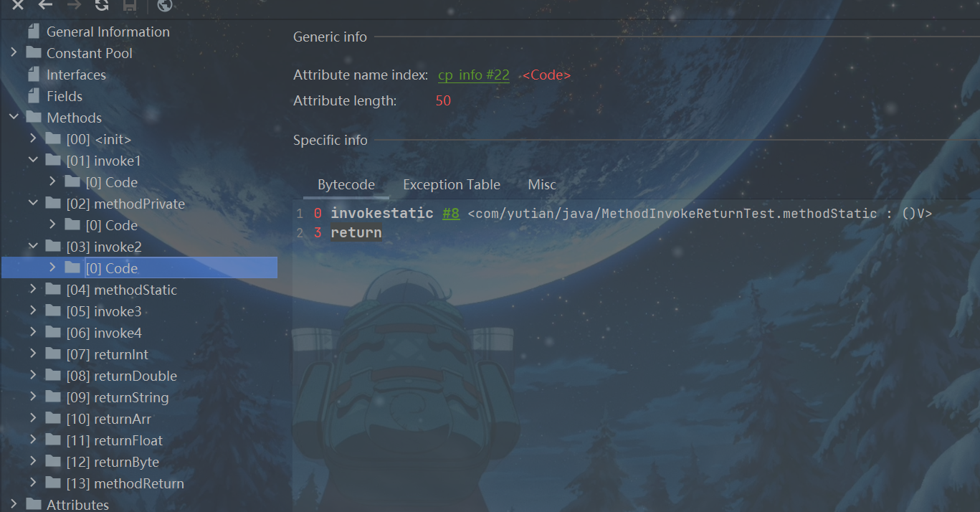Image resolution: width=980 pixels, height=512 pixels.
Task: Expand the Attributes tree node
Action: (14, 505)
